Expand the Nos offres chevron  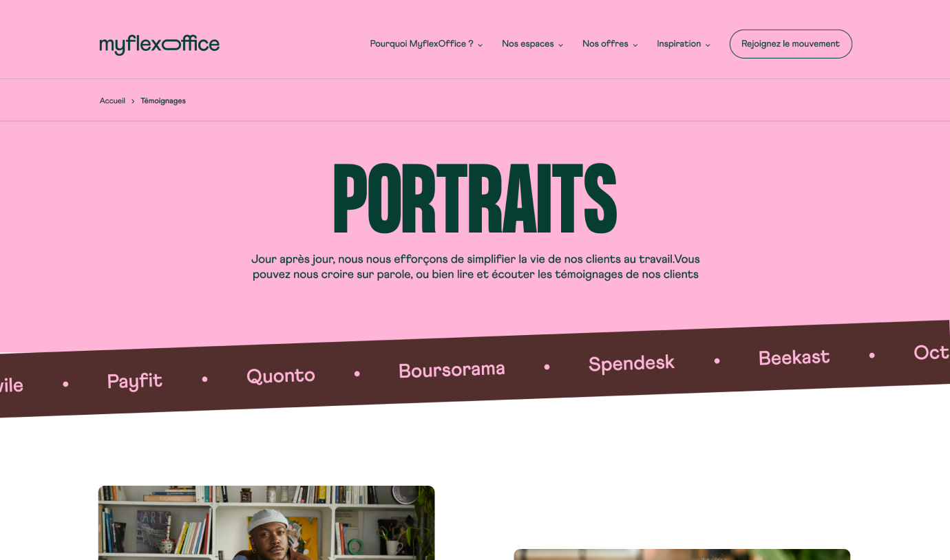click(x=635, y=45)
